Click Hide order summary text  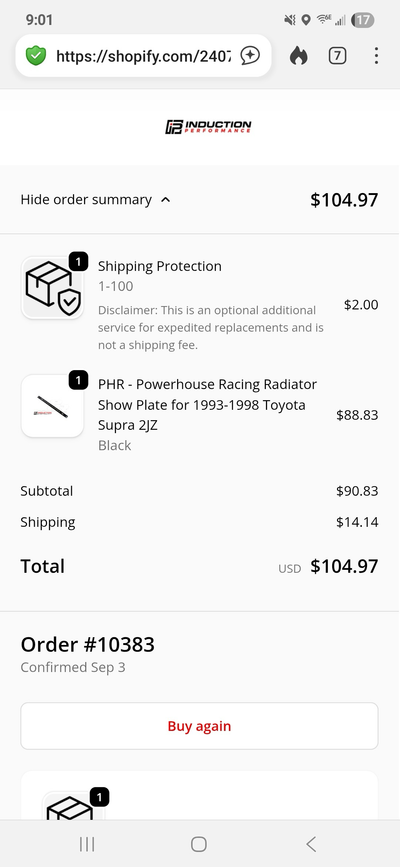coord(86,200)
